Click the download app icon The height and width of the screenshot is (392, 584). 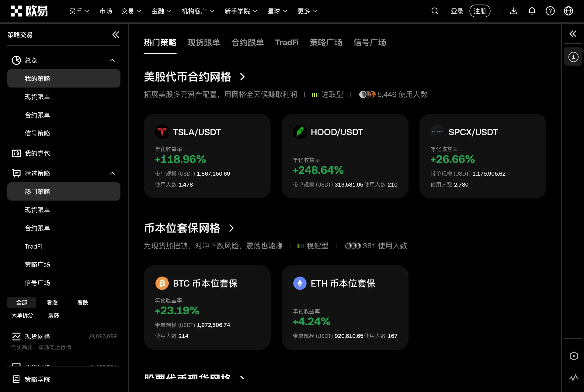514,11
